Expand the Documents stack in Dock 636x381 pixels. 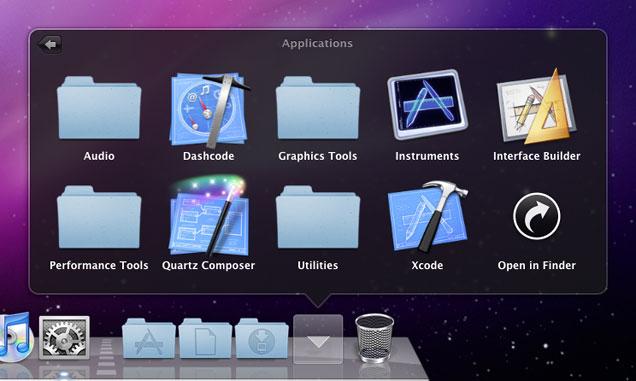205,338
